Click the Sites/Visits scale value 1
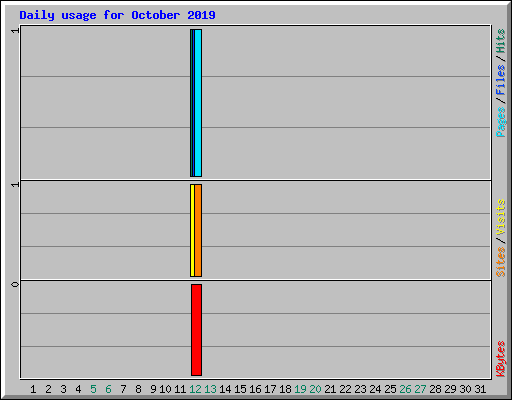Viewport: 512px width, 400px height. [15, 184]
